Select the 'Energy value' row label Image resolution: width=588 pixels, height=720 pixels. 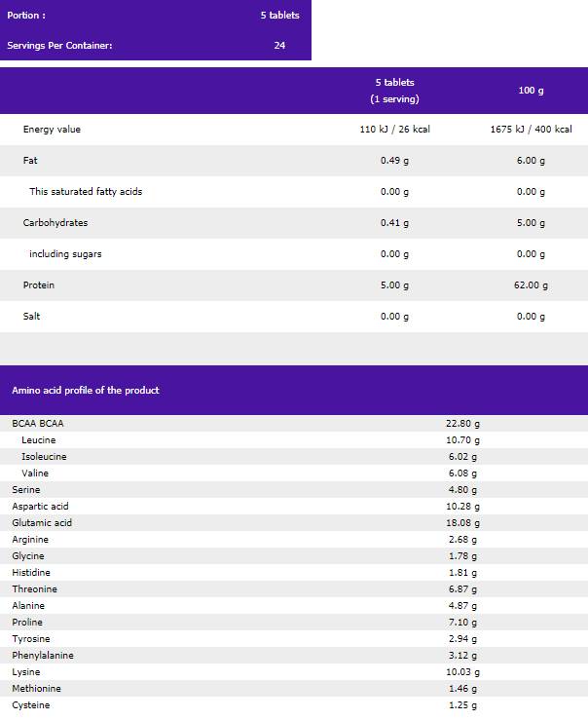coord(52,130)
